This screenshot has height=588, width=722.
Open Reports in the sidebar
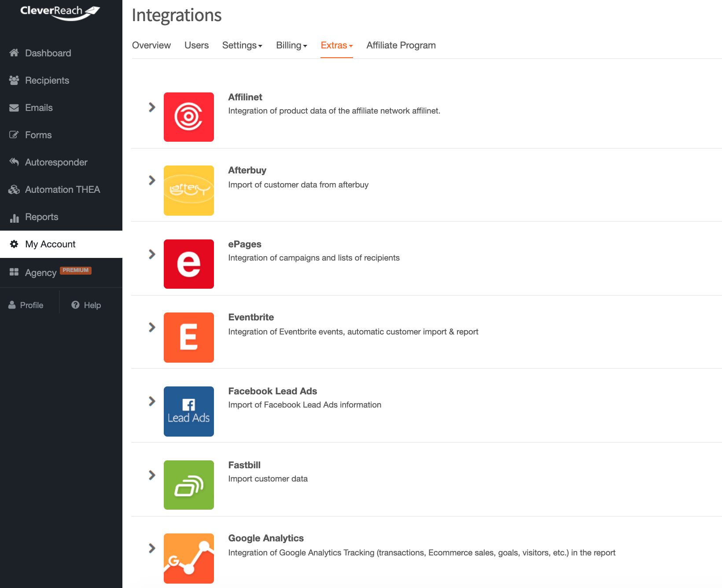[61, 217]
